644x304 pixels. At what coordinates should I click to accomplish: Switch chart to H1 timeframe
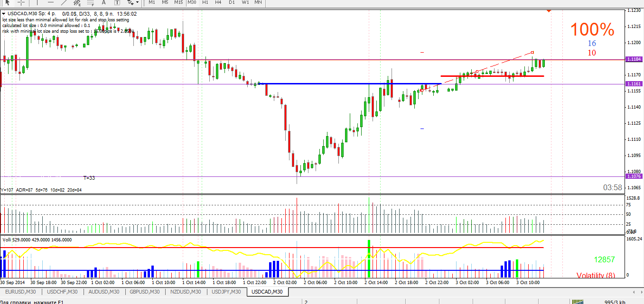tap(205, 2)
